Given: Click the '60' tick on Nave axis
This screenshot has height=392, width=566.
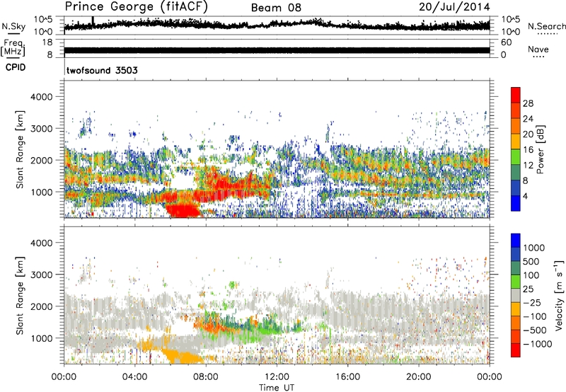Looking at the screenshot, I should click(x=506, y=42).
